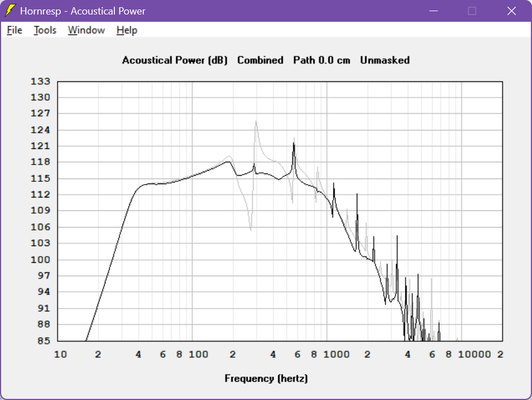This screenshot has width=532, height=400.
Task: Click the 10000 Hz frequency axis label
Action: pos(475,354)
